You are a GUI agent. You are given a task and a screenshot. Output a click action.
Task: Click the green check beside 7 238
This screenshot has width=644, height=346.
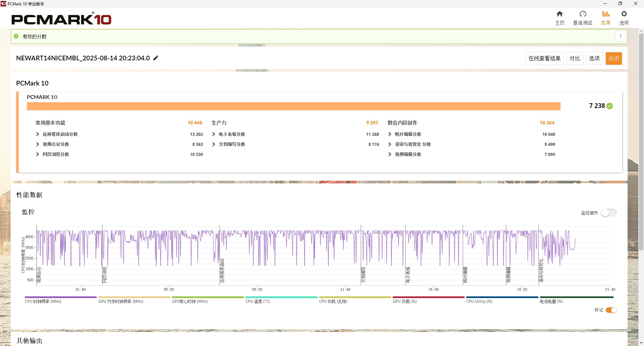pyautogui.click(x=610, y=106)
